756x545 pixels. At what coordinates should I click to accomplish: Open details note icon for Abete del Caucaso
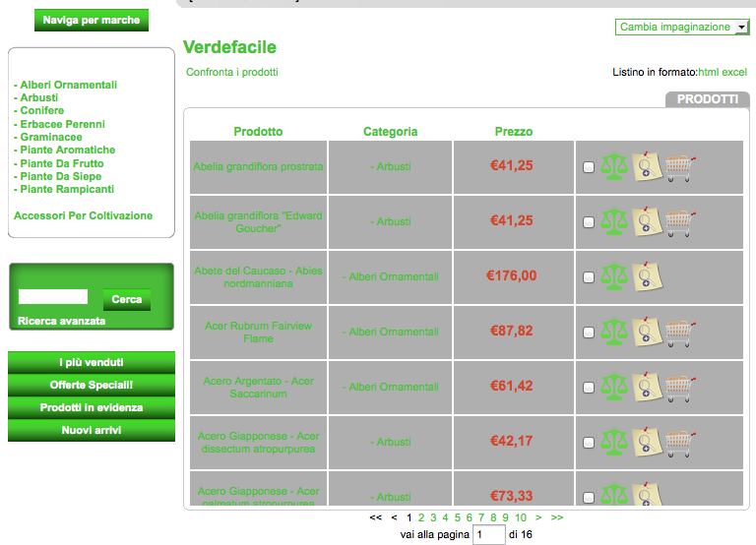coord(647,276)
